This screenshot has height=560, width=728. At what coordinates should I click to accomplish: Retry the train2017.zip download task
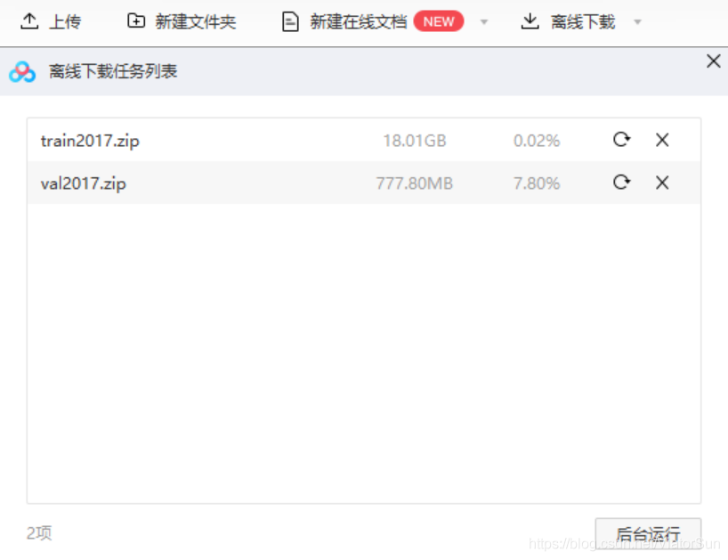point(621,140)
